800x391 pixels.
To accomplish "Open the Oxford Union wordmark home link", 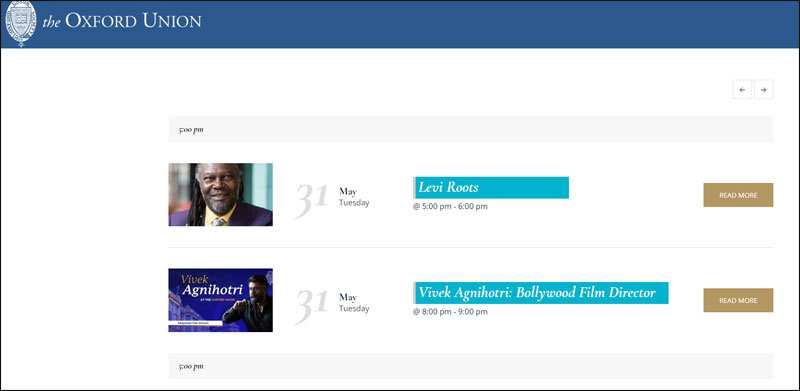I will (122, 21).
